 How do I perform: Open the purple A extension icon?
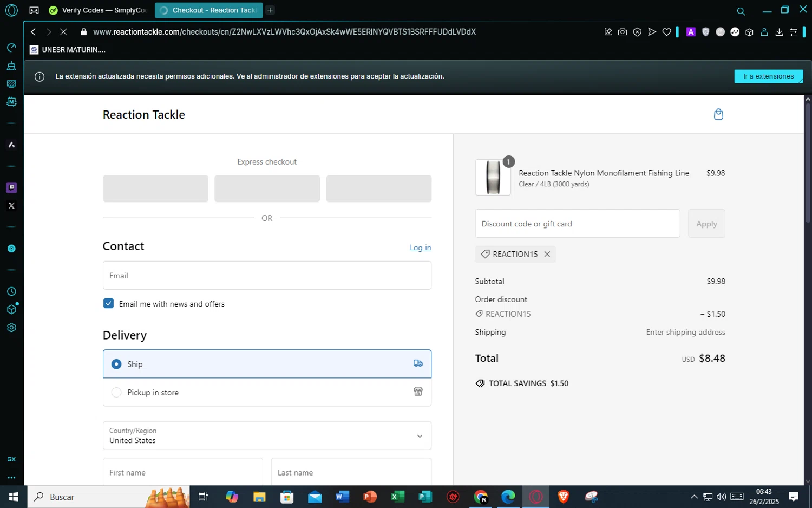(x=691, y=32)
